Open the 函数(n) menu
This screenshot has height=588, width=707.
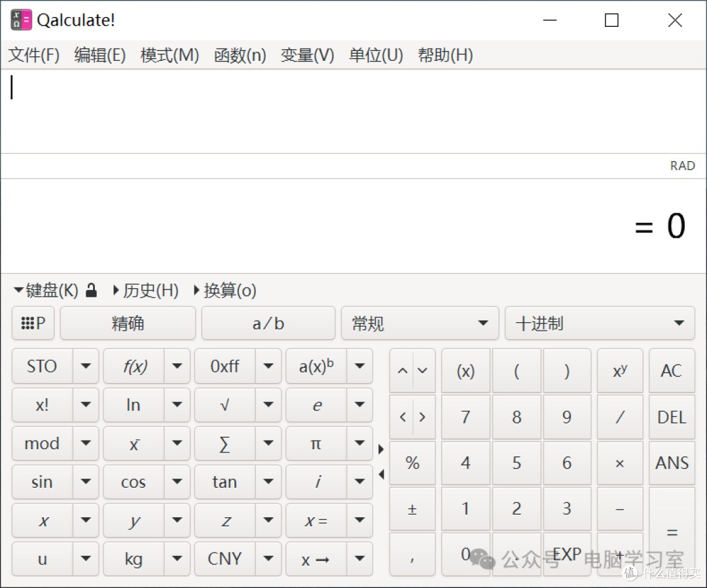[240, 55]
